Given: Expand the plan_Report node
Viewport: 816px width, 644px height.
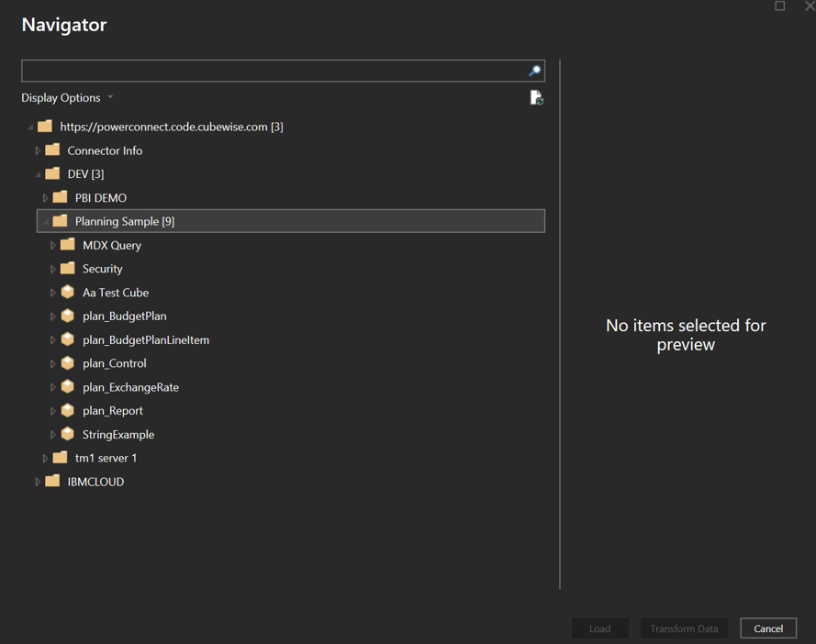Looking at the screenshot, I should pyautogui.click(x=52, y=412).
